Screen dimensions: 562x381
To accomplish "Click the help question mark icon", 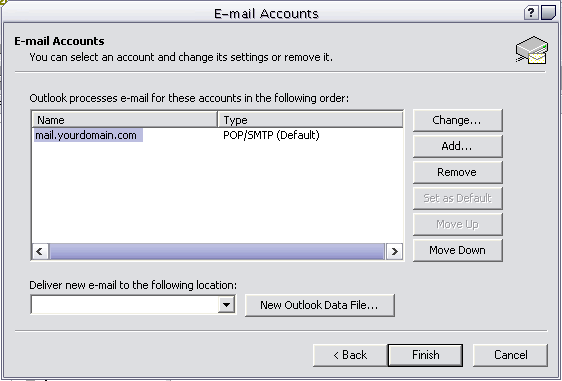I will 531,13.
